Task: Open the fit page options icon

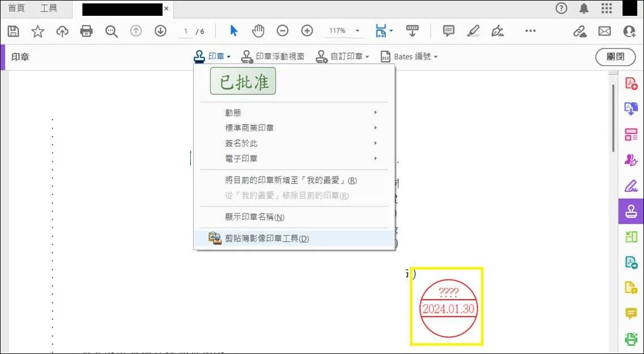Action: [x=382, y=31]
